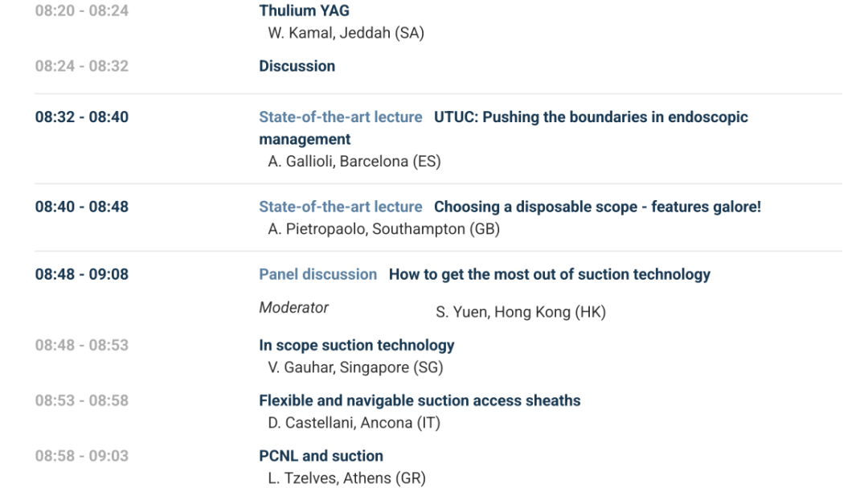Viewport: 868px width, 488px height.
Task: Click the Moderator label
Action: point(293,307)
